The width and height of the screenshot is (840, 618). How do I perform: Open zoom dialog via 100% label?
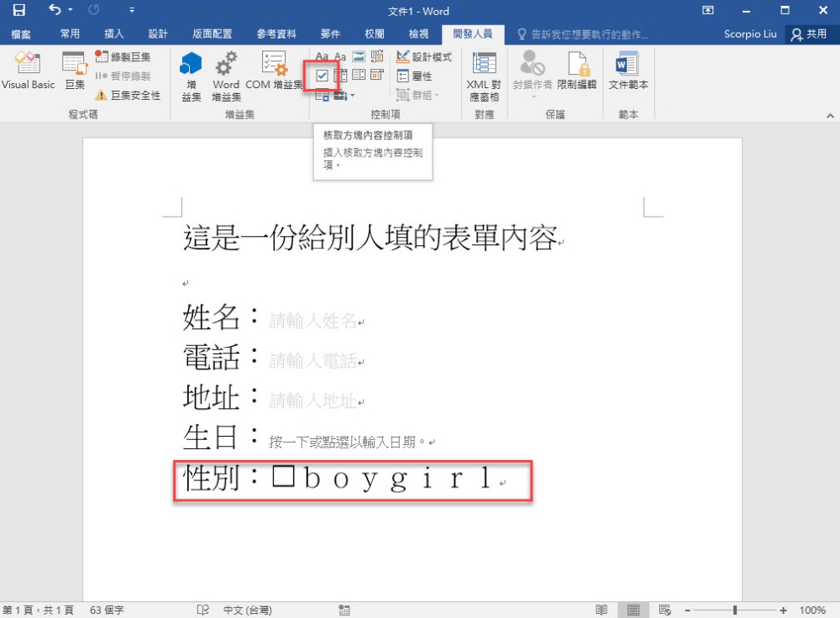812,610
